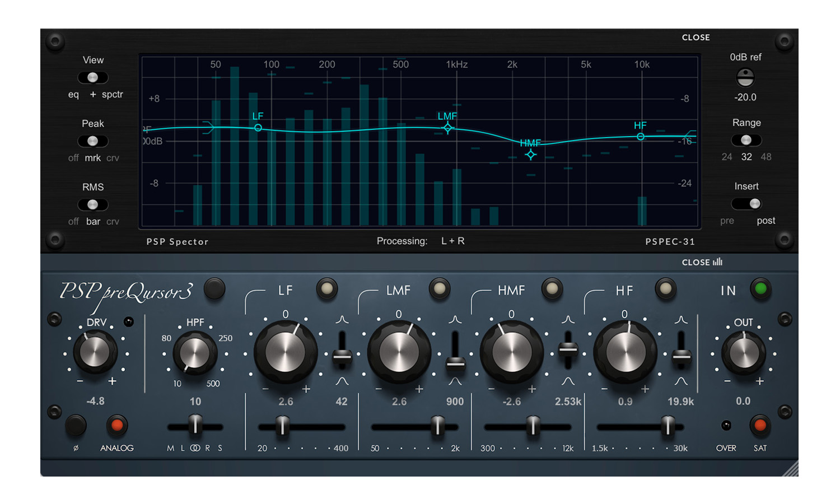Click wide Q icon below HF fader

tap(681, 381)
